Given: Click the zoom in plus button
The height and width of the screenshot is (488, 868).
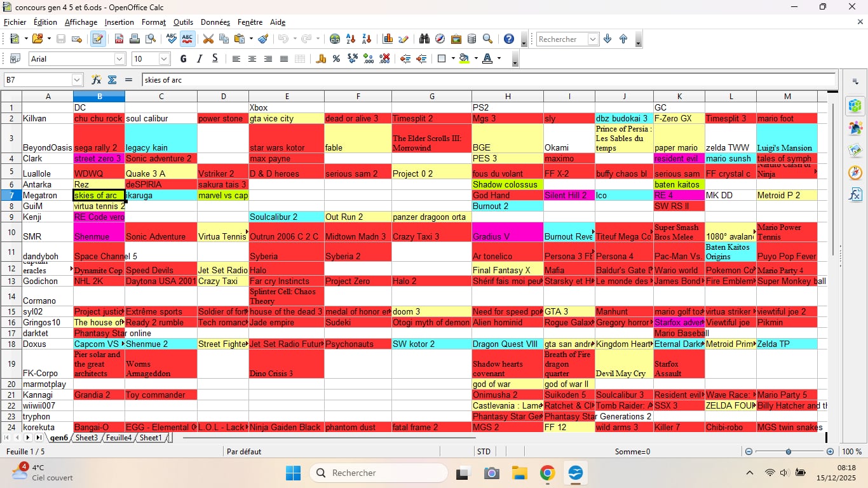Looking at the screenshot, I should (830, 452).
